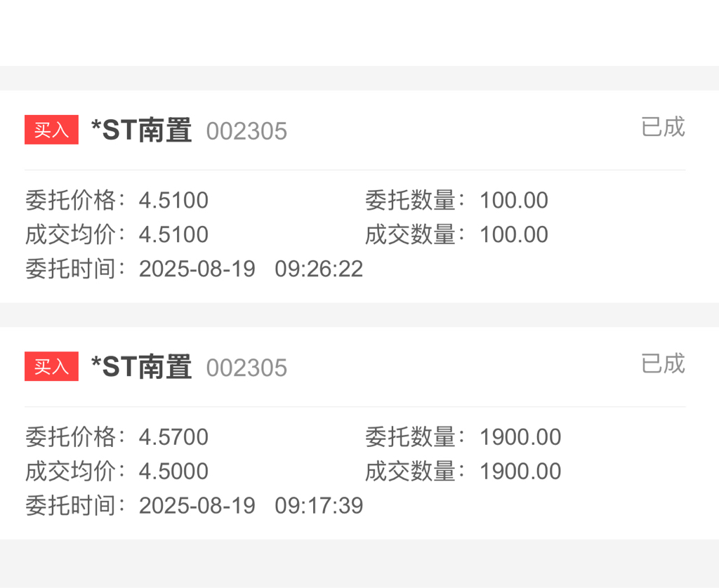Viewport: 719px width, 588px height.
Task: Click 委托数量 1900.00 in second order
Action: [520, 437]
